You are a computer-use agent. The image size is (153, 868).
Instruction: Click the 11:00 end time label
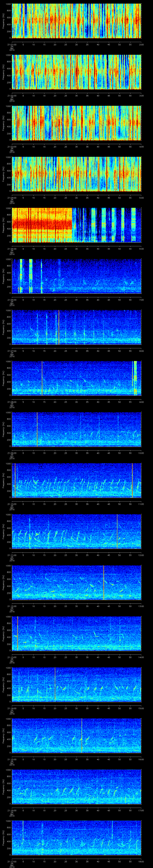[x=141, y=504]
